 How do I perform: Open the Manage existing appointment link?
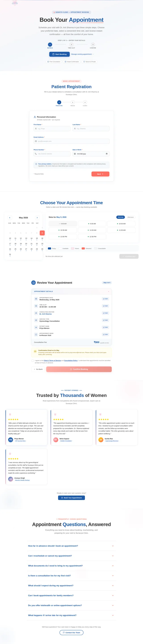coord(82,54)
